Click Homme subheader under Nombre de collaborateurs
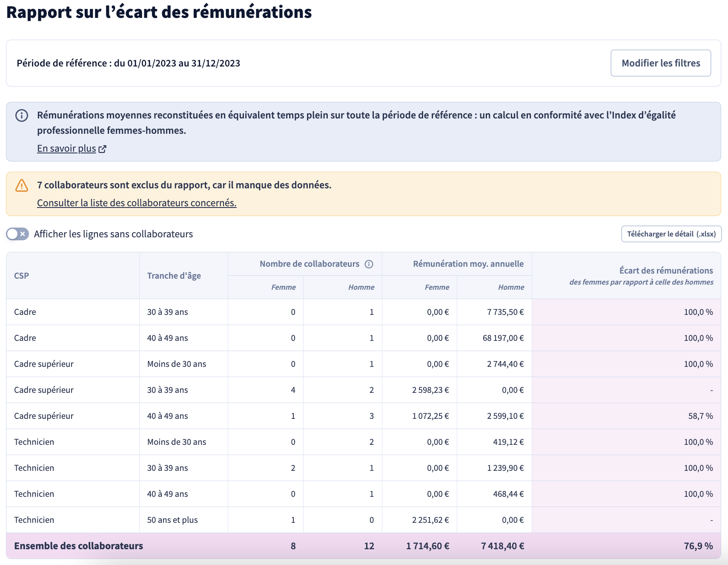The image size is (728, 565). [361, 287]
